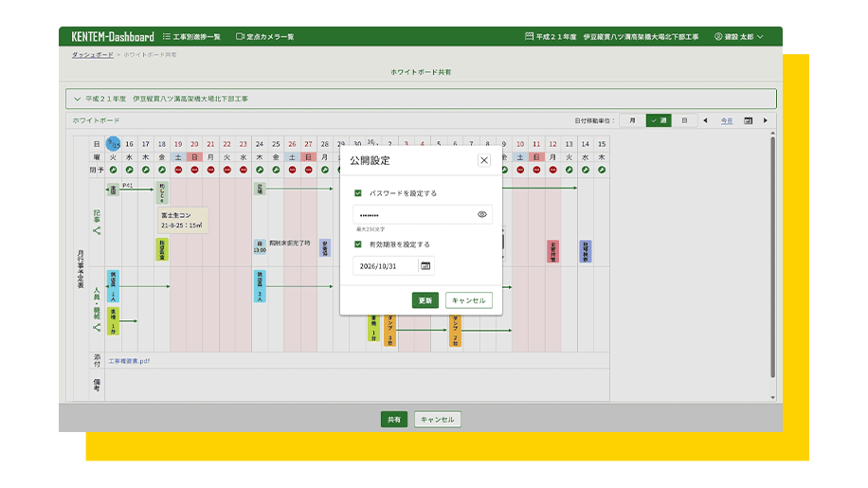
Task: Go to next period with right arrow
Action: pyautogui.click(x=766, y=120)
